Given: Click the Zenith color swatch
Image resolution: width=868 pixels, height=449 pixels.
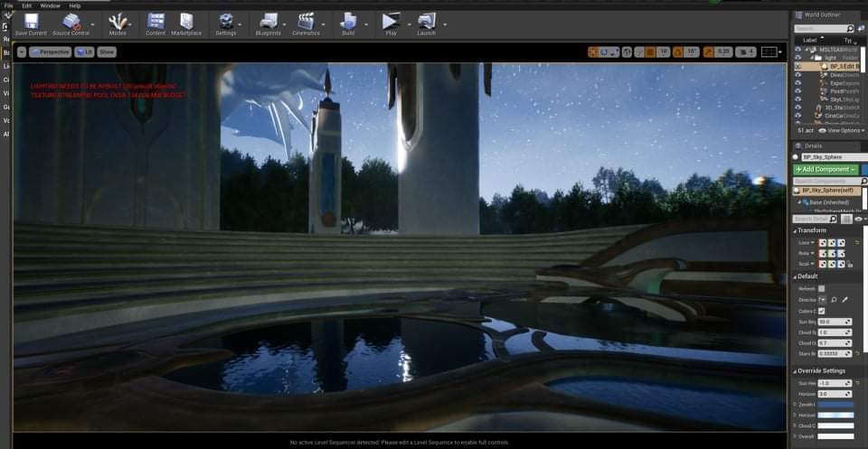Looking at the screenshot, I should (x=835, y=404).
